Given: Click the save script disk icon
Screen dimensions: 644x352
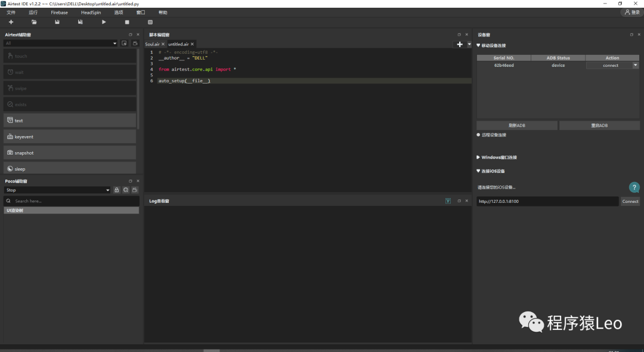Looking at the screenshot, I should point(57,22).
